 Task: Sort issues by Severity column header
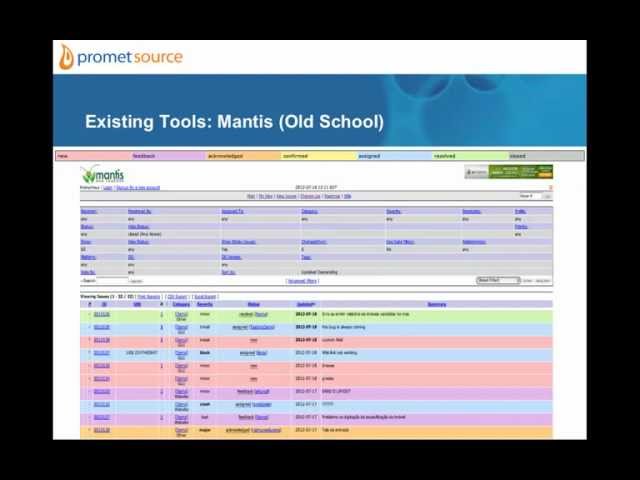coord(205,304)
